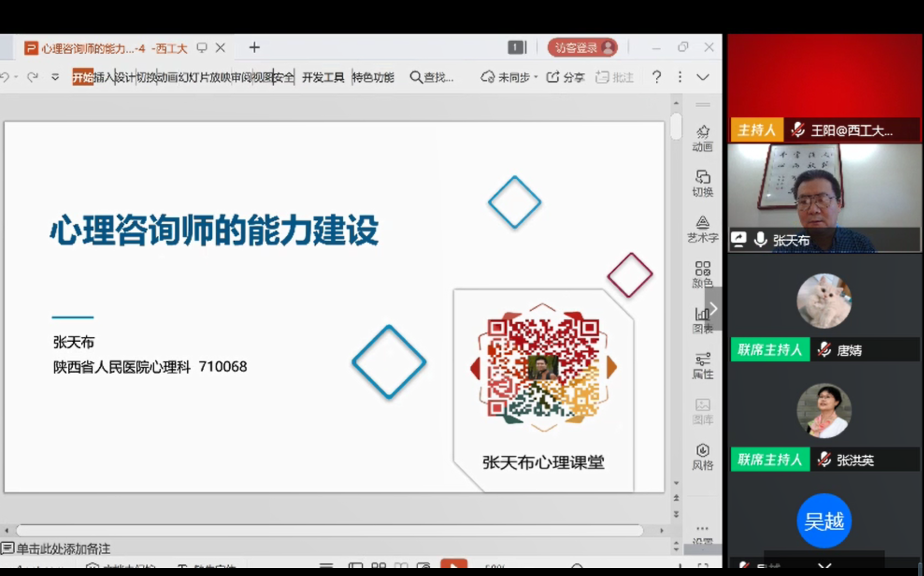Click the horizontal scrollbar track
The image size is (924, 576).
click(x=330, y=530)
